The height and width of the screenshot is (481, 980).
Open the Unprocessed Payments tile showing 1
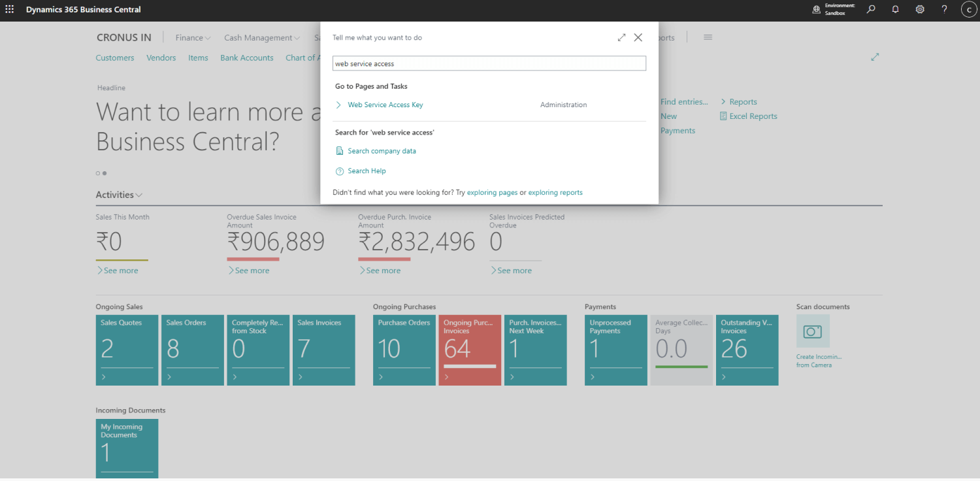(x=616, y=350)
